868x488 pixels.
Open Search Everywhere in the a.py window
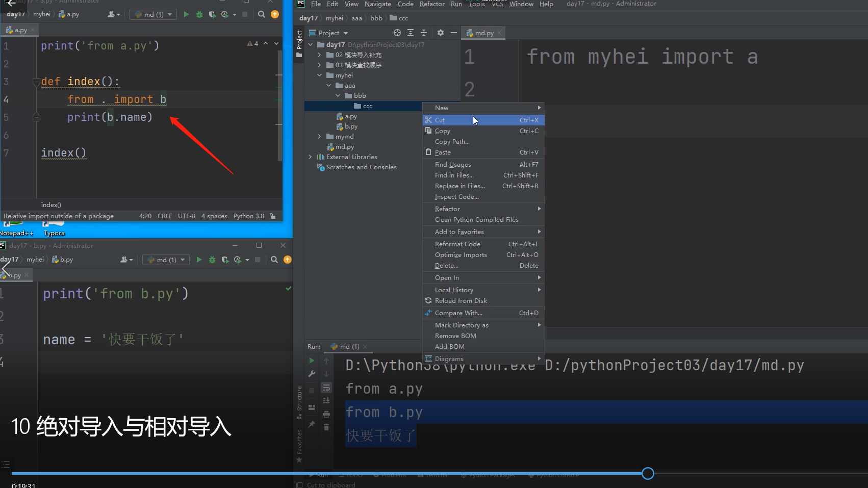pyautogui.click(x=262, y=14)
